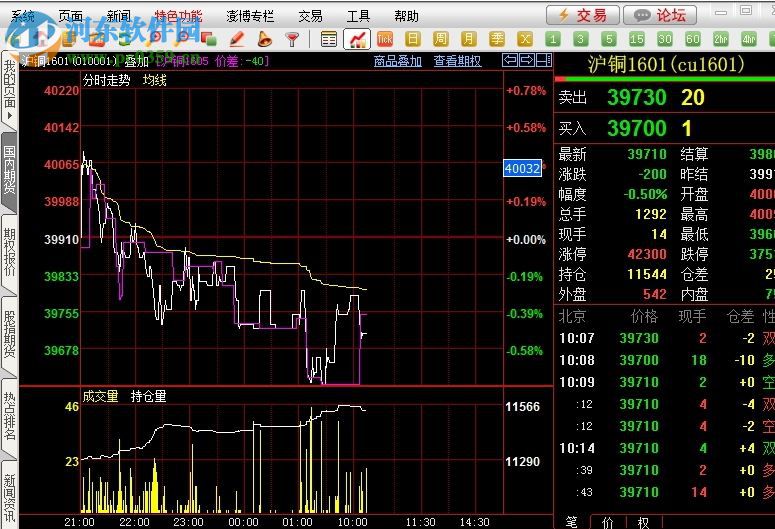Image resolution: width=775 pixels, height=529 pixels.
Task: Switch to 热点排名 sidebar tab
Action: (x=9, y=416)
